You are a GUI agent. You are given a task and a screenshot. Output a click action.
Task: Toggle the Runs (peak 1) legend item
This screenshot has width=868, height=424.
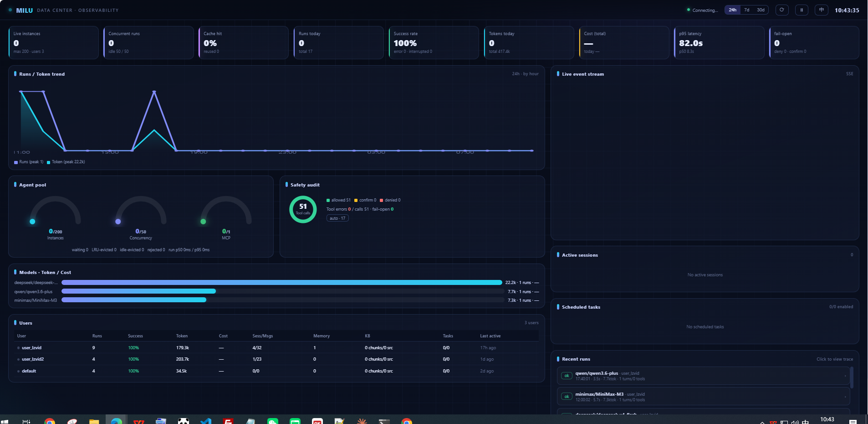tap(29, 162)
